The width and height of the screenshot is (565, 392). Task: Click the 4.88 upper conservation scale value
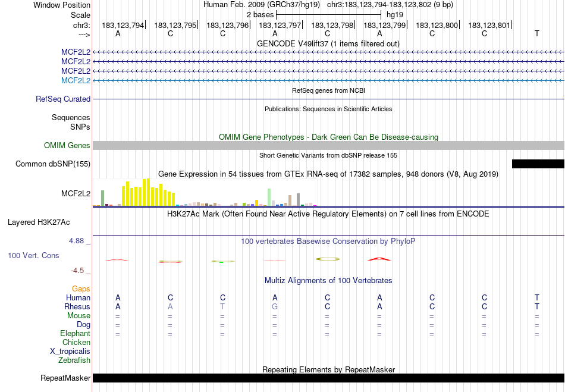[76, 241]
